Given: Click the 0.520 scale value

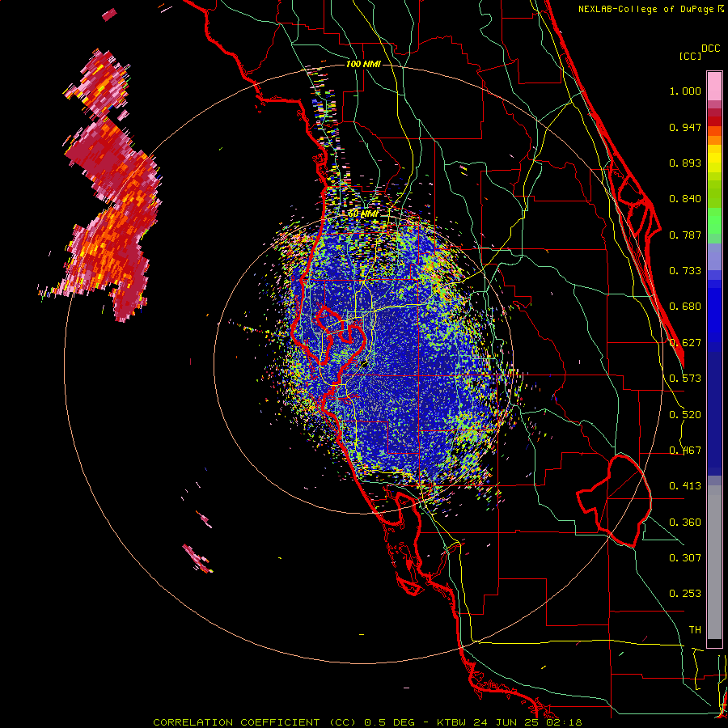Looking at the screenshot, I should coord(685,415).
